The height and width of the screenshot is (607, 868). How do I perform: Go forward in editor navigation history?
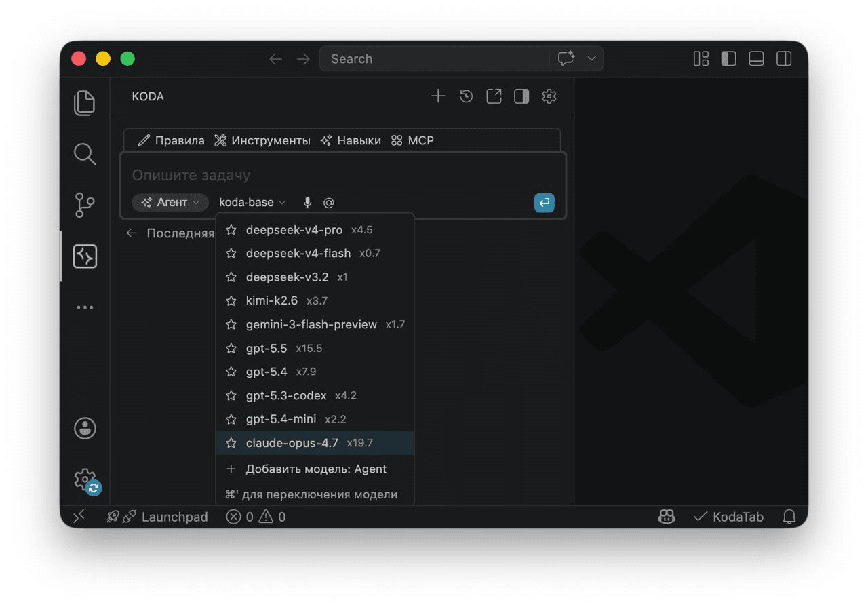pos(303,59)
